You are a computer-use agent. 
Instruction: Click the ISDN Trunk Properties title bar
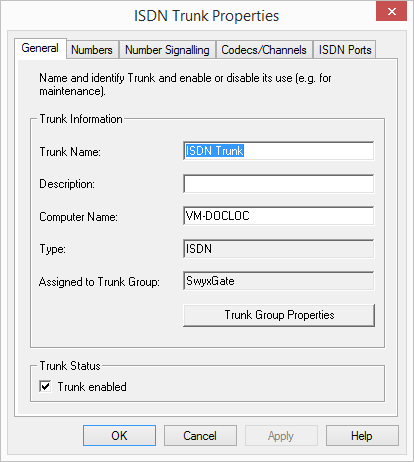pyautogui.click(x=207, y=16)
